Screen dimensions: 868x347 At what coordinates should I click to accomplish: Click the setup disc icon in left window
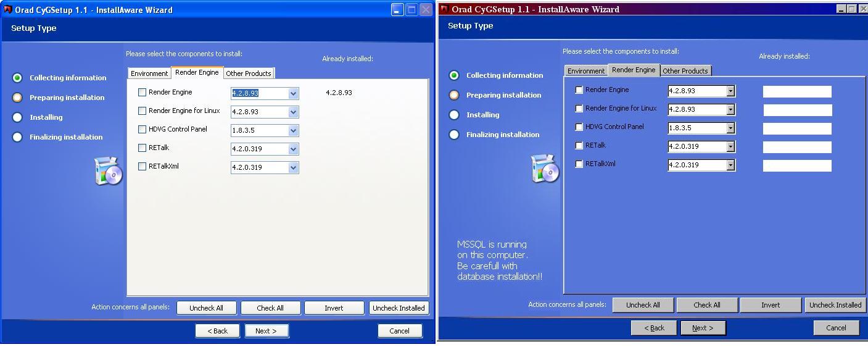coord(109,171)
